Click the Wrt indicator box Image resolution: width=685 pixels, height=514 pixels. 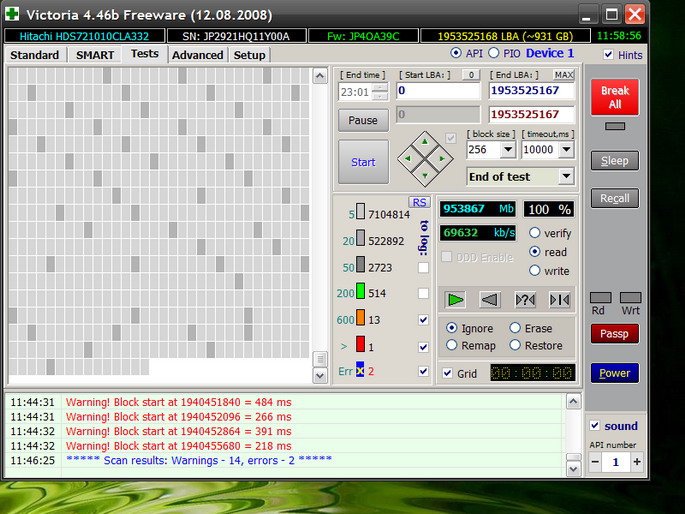[x=630, y=298]
